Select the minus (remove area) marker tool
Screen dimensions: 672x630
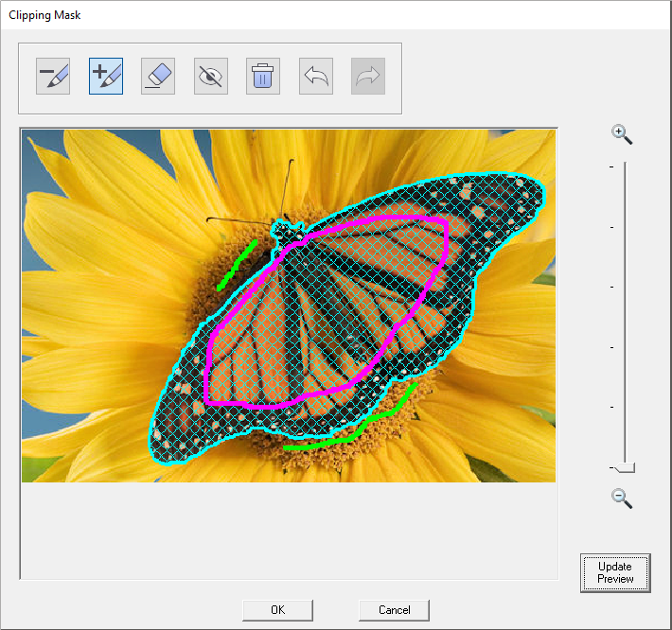pyautogui.click(x=53, y=76)
